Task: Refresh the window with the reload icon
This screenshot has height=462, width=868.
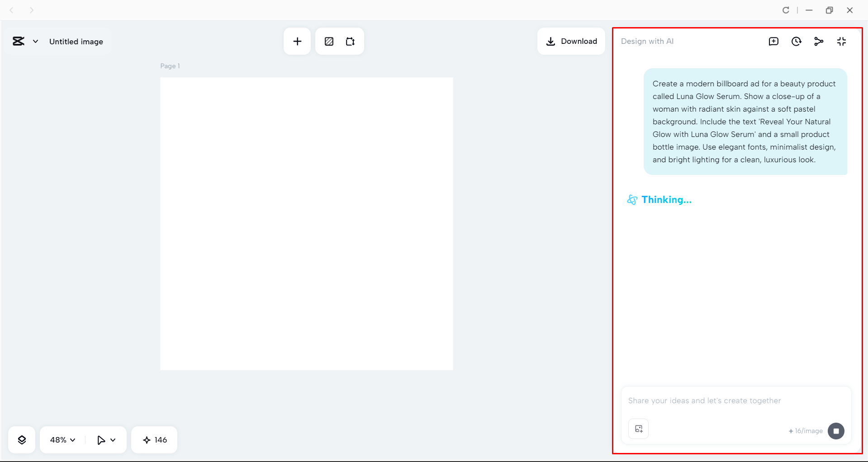Action: pyautogui.click(x=786, y=10)
